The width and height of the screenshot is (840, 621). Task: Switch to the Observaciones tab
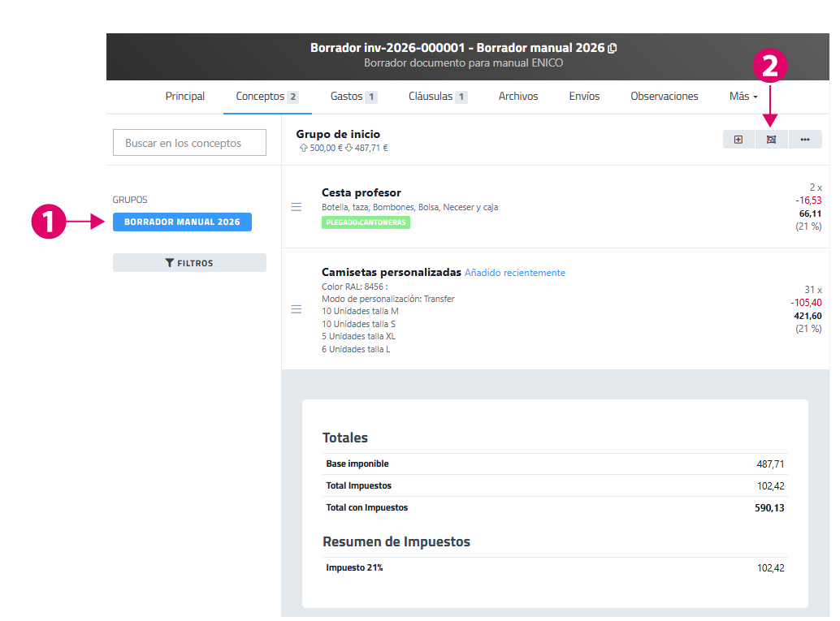click(x=664, y=97)
